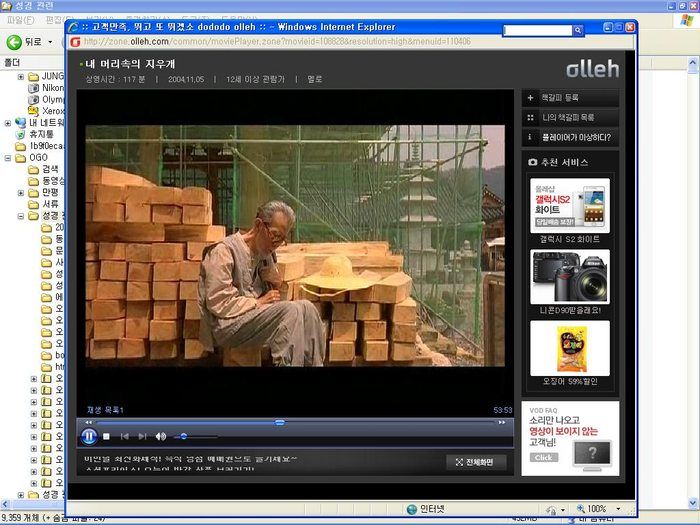Click the 뒤로 back button in Explorer
Image resolution: width=700 pixels, height=525 pixels.
point(24,42)
